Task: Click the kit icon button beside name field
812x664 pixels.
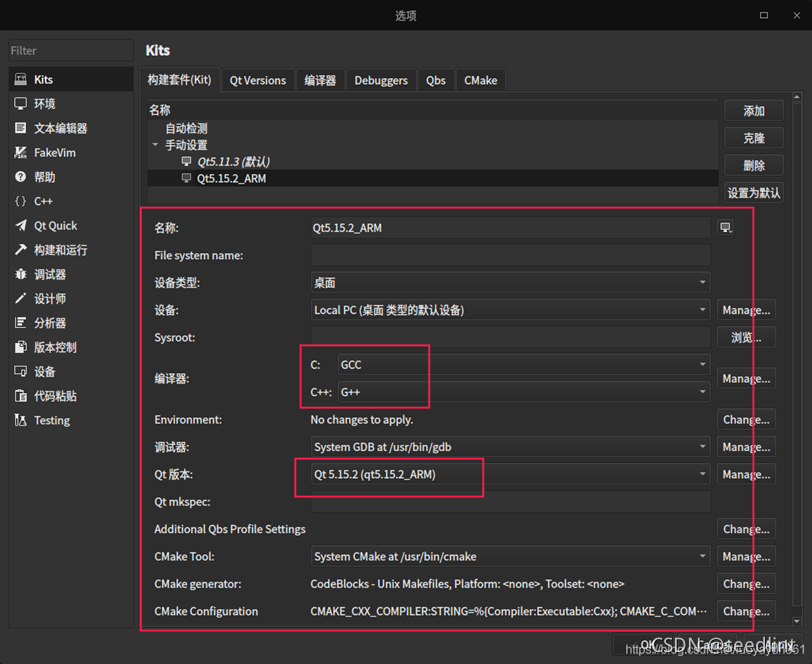Action: (726, 227)
